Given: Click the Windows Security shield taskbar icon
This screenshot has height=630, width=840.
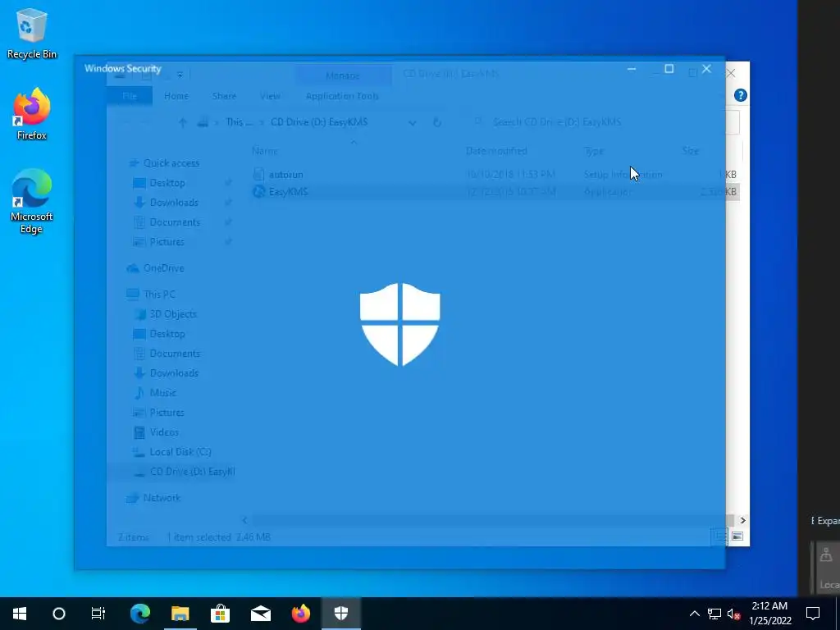Looking at the screenshot, I should point(341,614).
